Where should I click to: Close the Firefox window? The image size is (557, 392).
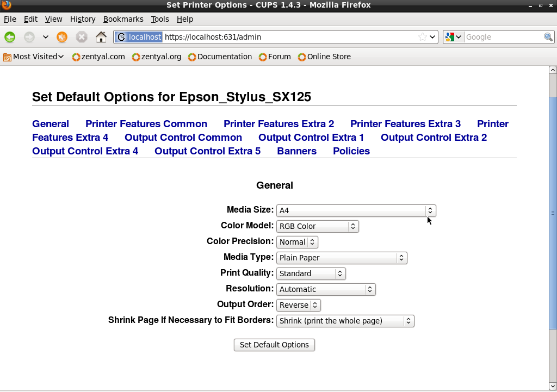coord(551,5)
